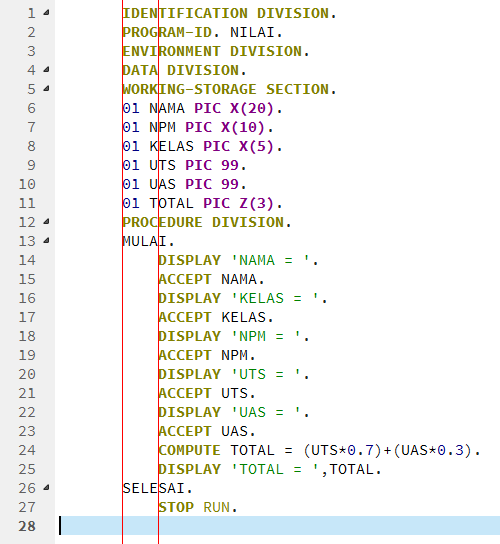The image size is (500, 544).
Task: Click line number 28 in gutter
Action: 27,526
